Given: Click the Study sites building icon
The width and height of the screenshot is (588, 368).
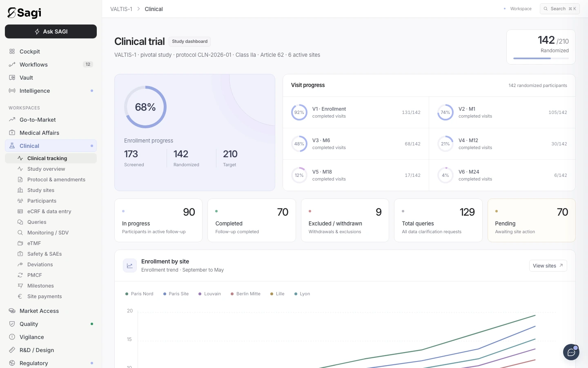Looking at the screenshot, I should pos(20,190).
